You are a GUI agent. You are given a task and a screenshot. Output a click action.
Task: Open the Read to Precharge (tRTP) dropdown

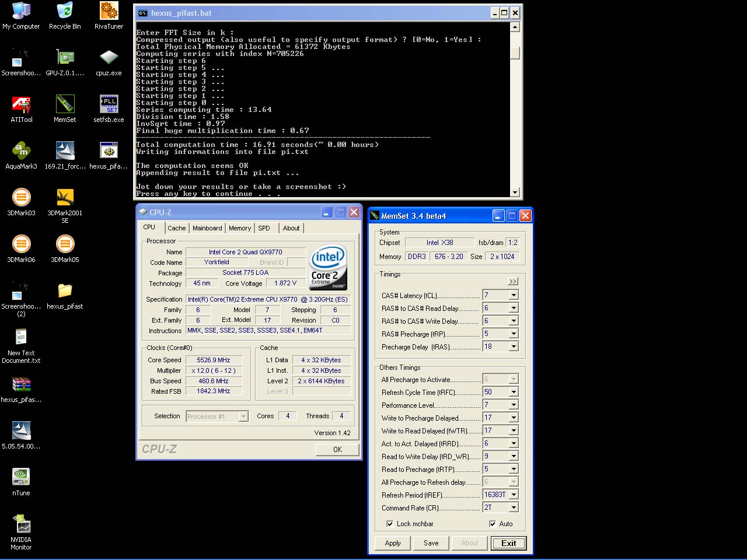click(x=514, y=469)
